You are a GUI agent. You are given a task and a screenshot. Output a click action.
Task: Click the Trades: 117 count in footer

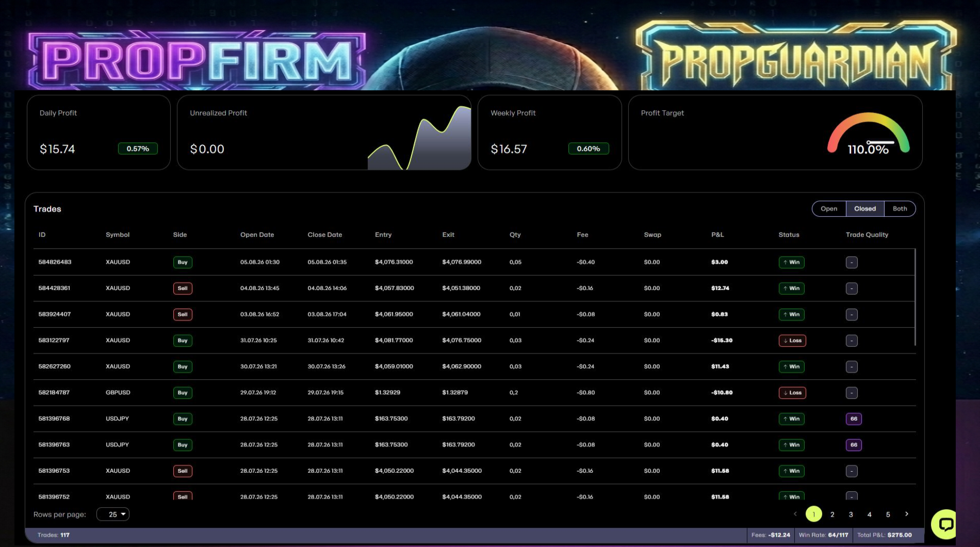pos(54,535)
